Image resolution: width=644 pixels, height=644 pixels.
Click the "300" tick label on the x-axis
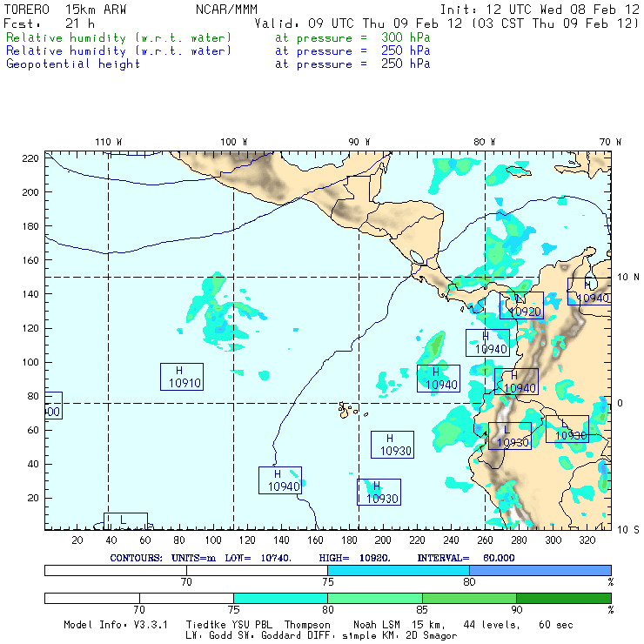553,540
